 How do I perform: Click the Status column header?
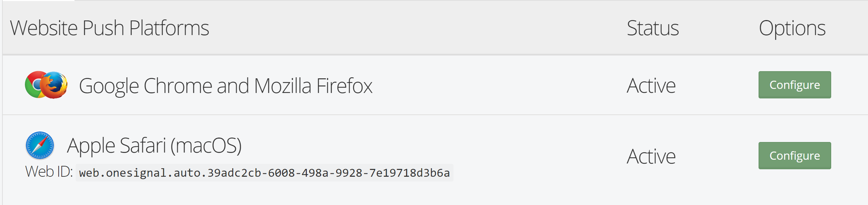(x=653, y=28)
